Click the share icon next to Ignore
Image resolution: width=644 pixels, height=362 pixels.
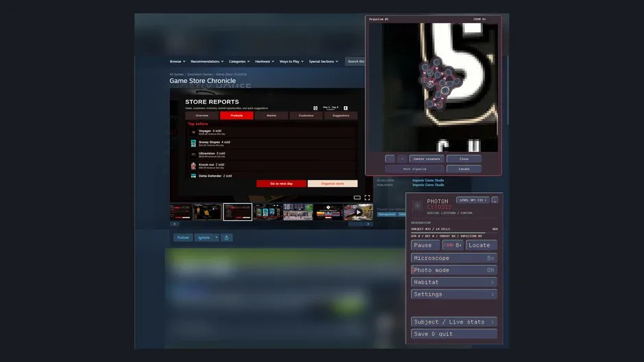pos(227,237)
